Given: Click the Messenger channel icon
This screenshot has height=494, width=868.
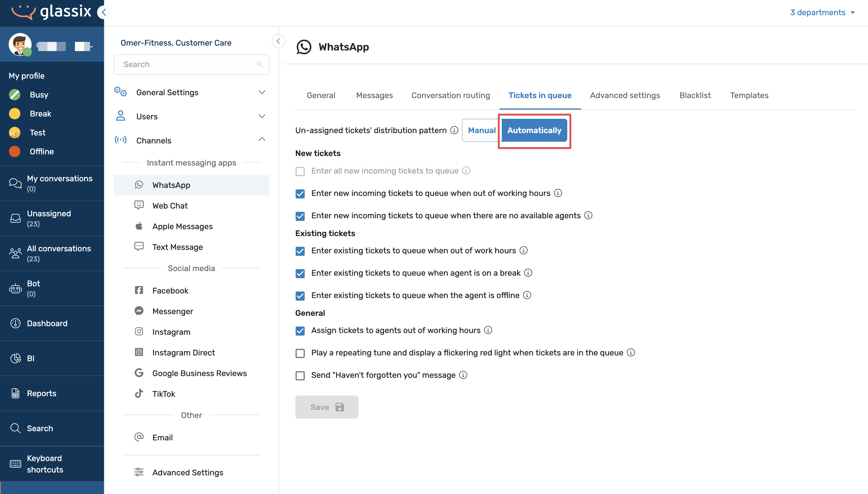Looking at the screenshot, I should click(139, 311).
